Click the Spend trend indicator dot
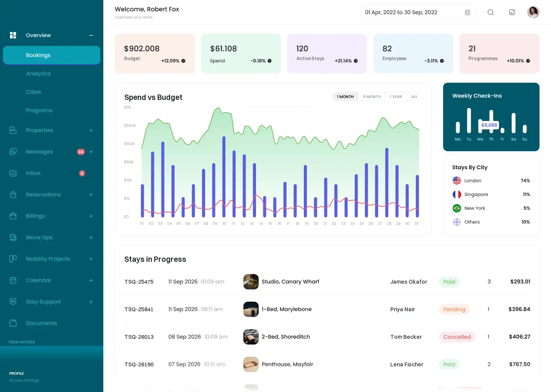This screenshot has width=551, height=392. click(269, 61)
